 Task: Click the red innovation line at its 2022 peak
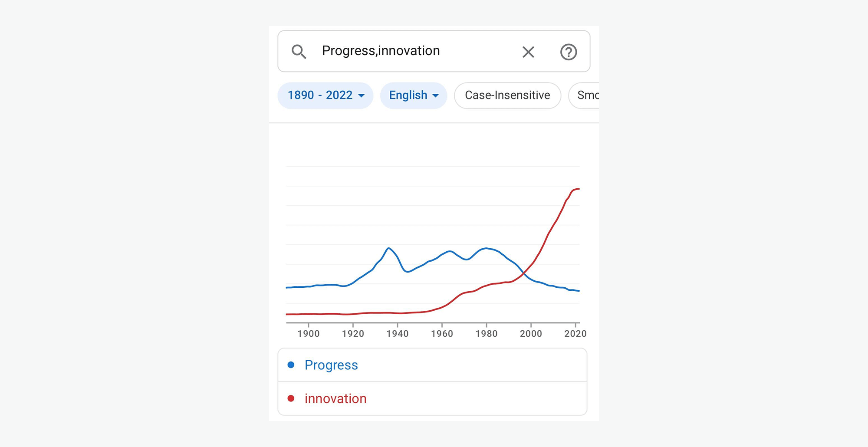coord(578,189)
